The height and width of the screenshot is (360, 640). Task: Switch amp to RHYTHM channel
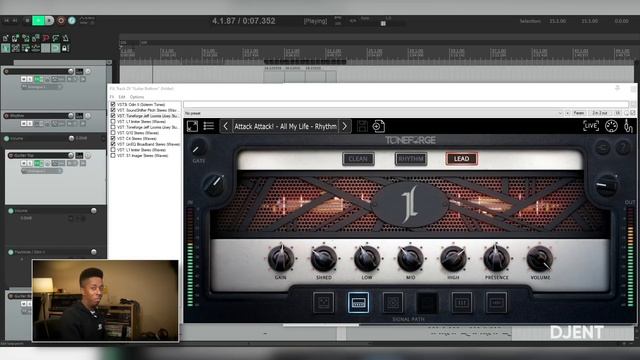click(411, 159)
